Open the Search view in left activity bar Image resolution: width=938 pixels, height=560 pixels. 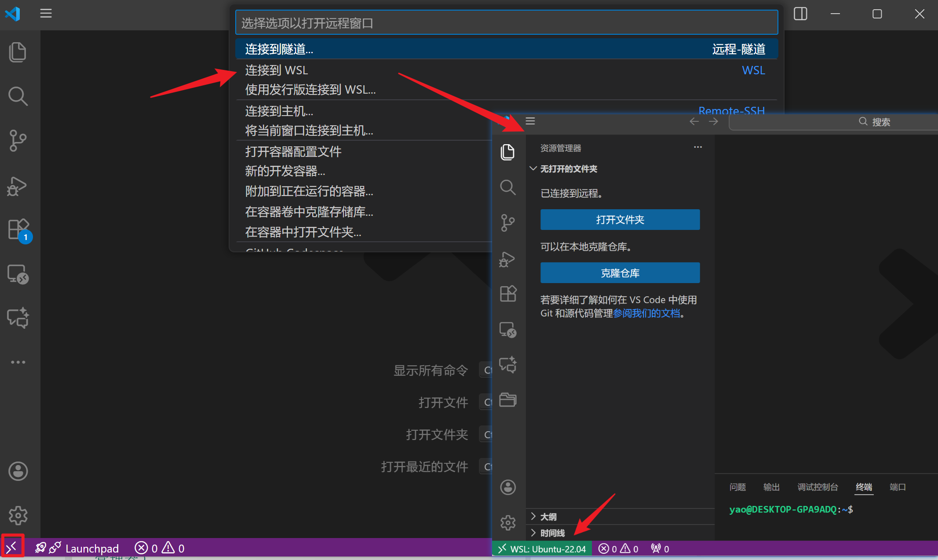(x=18, y=96)
